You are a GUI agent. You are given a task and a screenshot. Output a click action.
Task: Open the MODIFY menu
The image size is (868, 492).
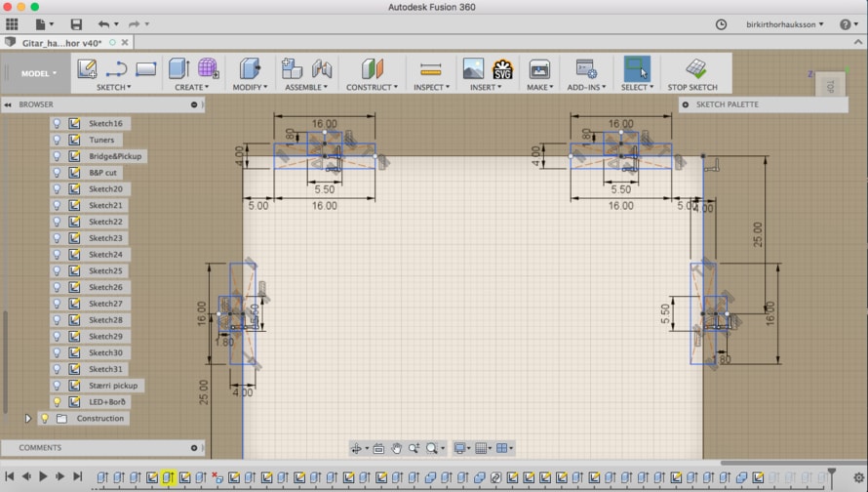(250, 87)
